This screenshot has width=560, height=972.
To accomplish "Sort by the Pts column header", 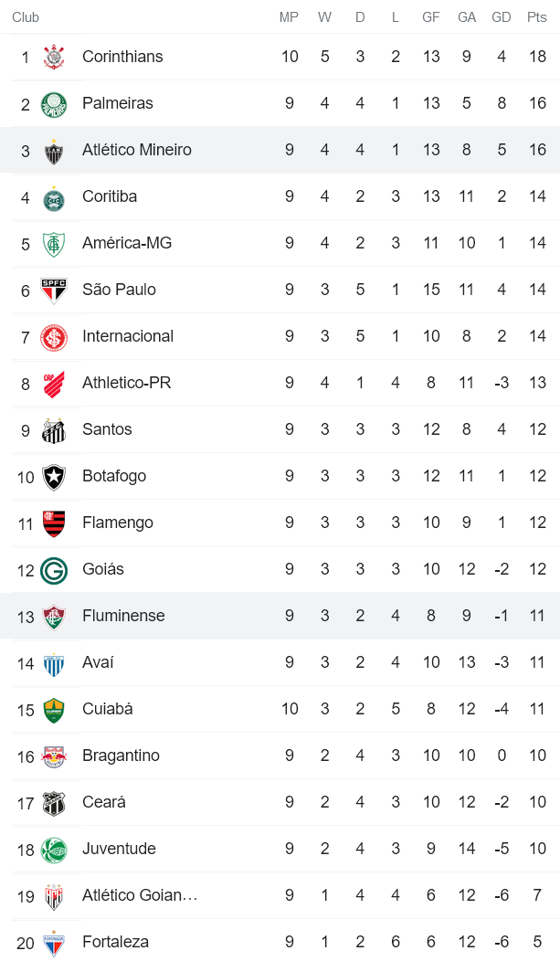I will coord(537,16).
